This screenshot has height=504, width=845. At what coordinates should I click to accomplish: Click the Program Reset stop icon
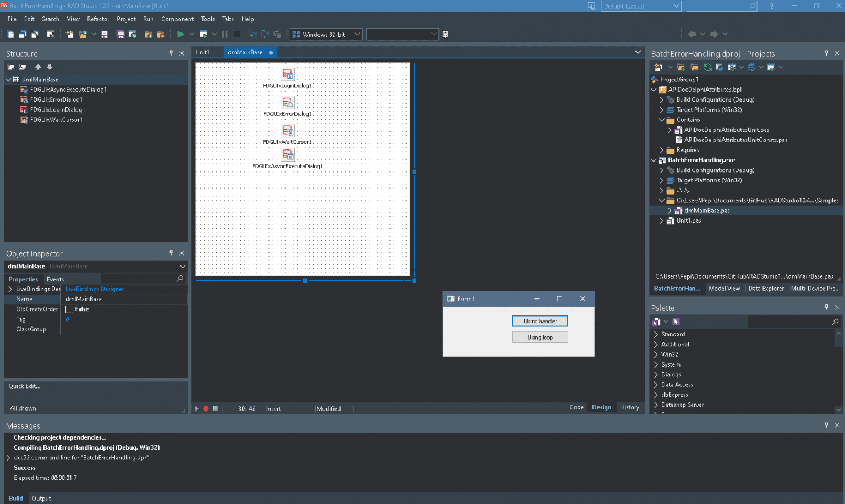237,34
